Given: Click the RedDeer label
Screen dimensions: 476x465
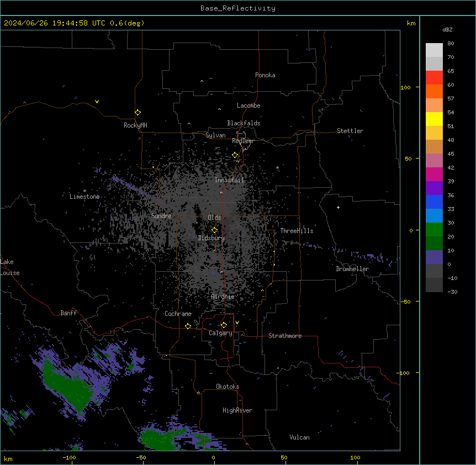Looking at the screenshot, I should pyautogui.click(x=243, y=141).
